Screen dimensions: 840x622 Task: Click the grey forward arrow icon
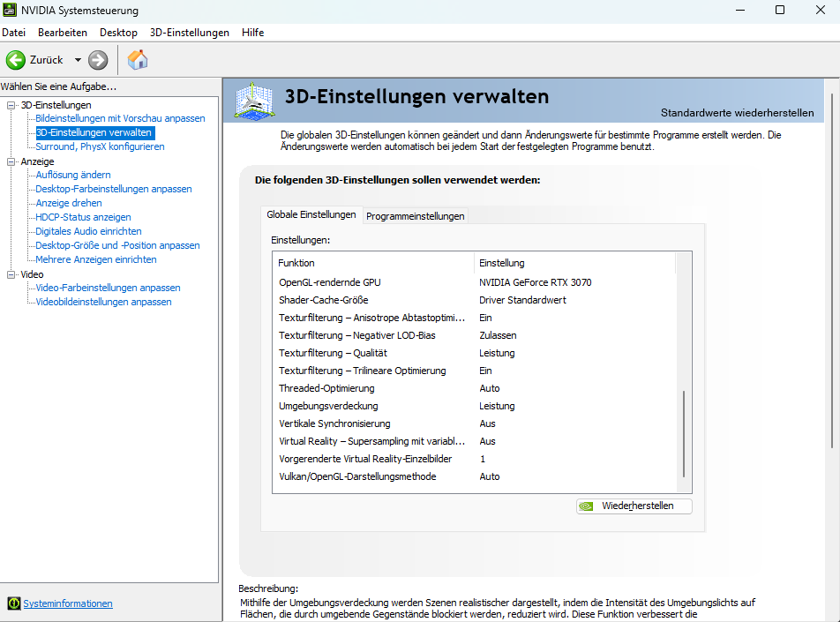coord(98,60)
